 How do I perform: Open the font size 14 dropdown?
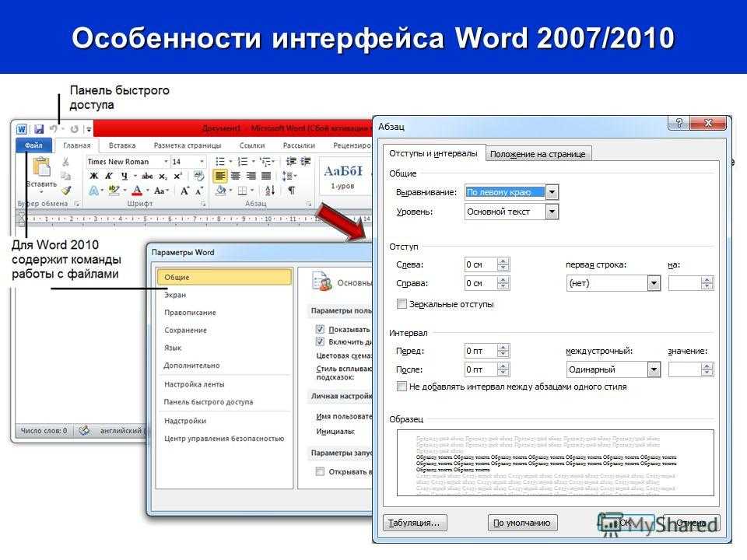coord(202,162)
